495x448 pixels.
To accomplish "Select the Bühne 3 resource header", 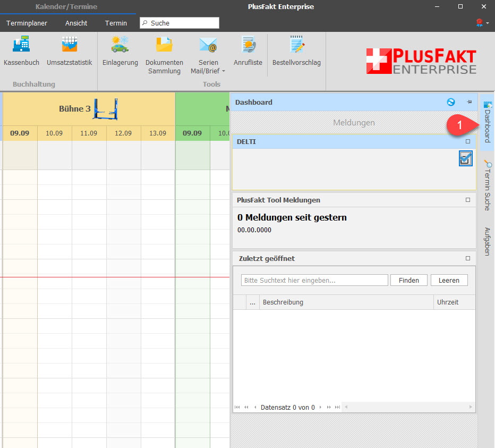I will pyautogui.click(x=89, y=109).
